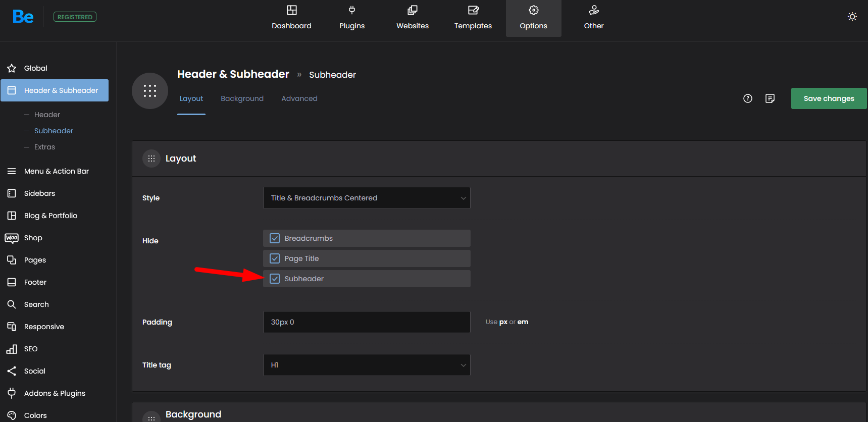Click the SEO bar chart icon

pos(12,349)
